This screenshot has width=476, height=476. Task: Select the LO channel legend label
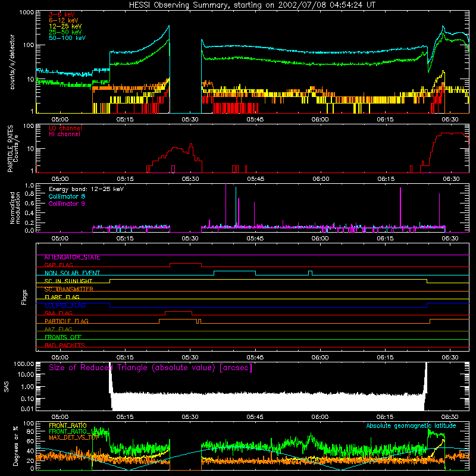(65, 128)
